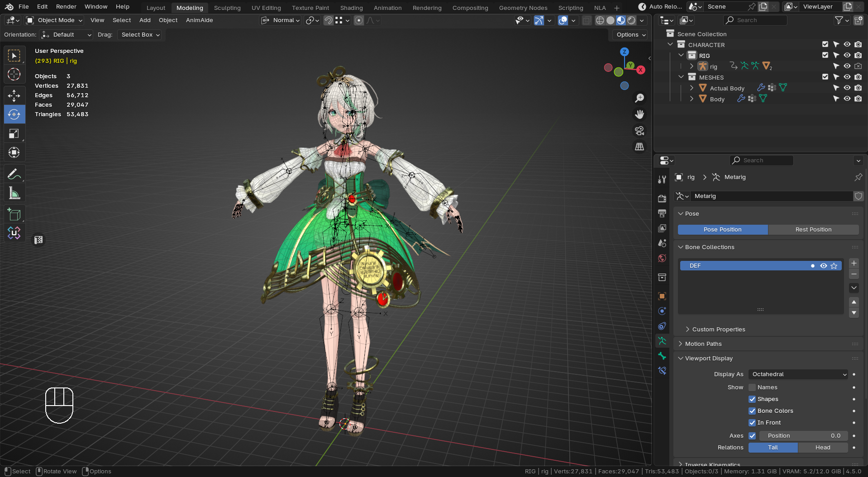
Task: Open the Render menu
Action: pos(66,6)
